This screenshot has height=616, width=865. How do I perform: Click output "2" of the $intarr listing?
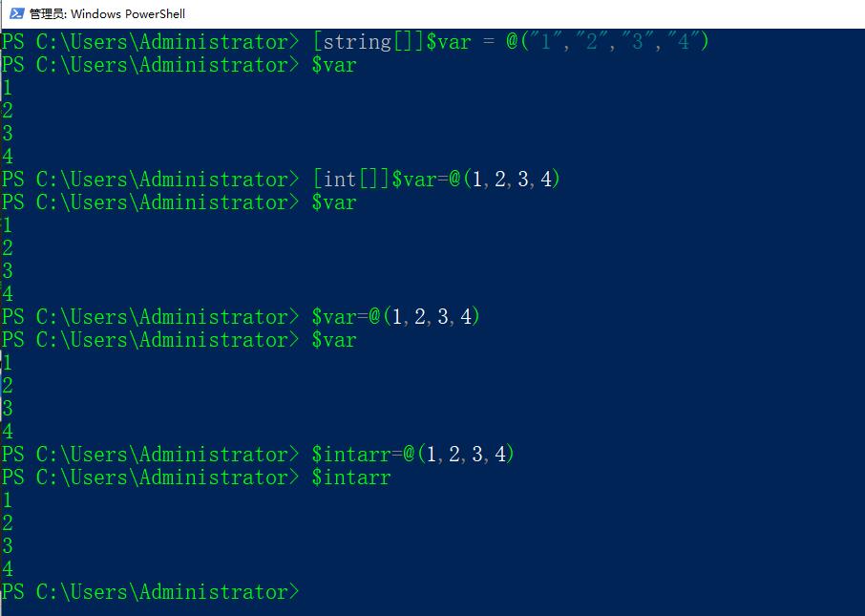click(8, 523)
